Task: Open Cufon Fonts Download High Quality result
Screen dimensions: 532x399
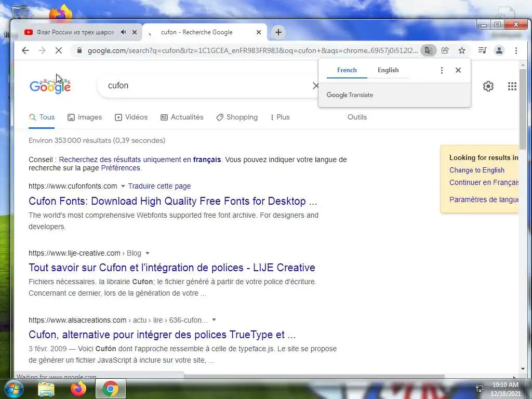Action: point(172,201)
